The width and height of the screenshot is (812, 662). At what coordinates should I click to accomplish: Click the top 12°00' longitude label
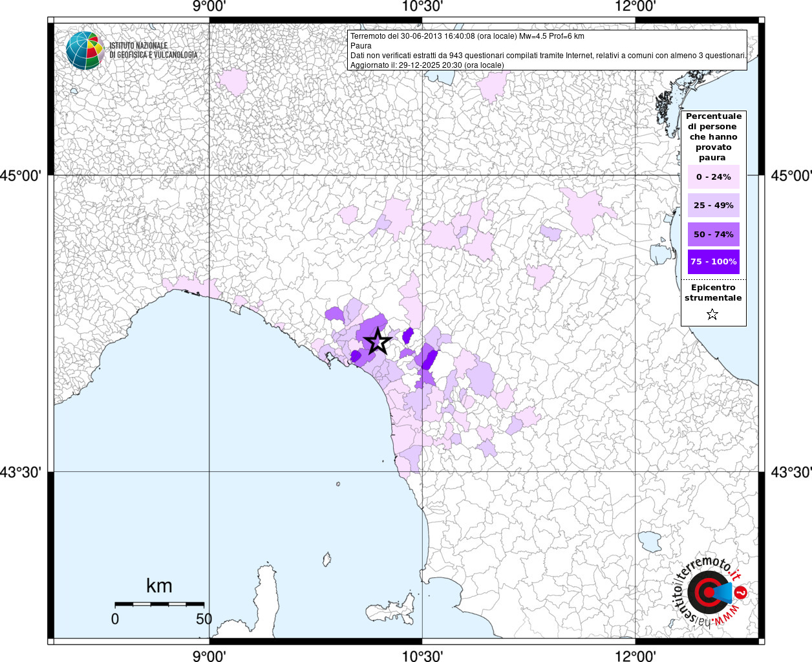tap(636, 6)
